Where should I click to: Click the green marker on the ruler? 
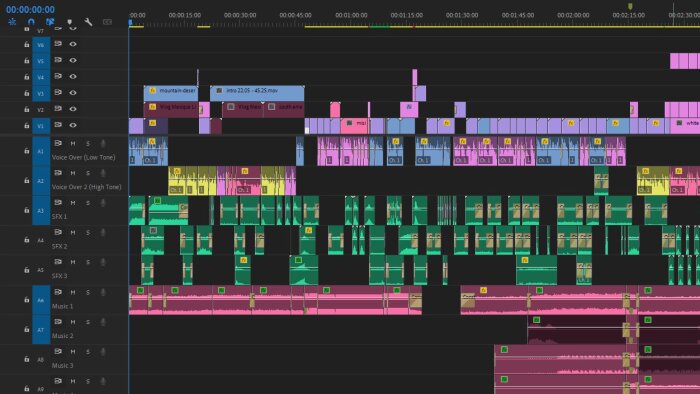tap(630, 6)
